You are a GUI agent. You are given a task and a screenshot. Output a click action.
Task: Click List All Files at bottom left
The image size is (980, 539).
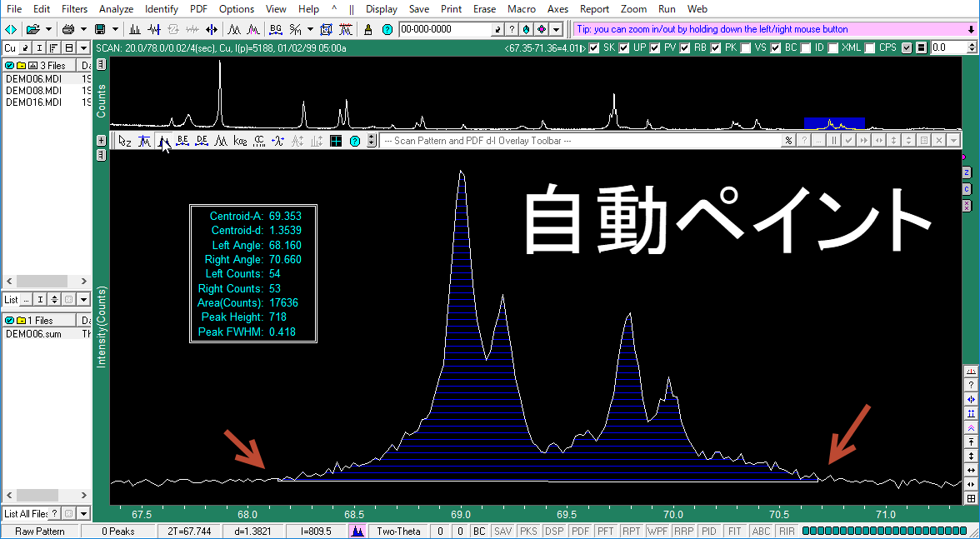click(27, 513)
